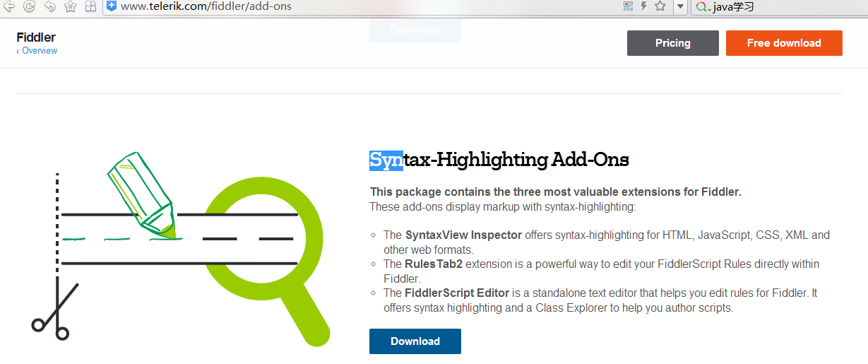
Task: Click the Download button under Syntax-Highlighting Add-Ons
Action: [x=415, y=341]
